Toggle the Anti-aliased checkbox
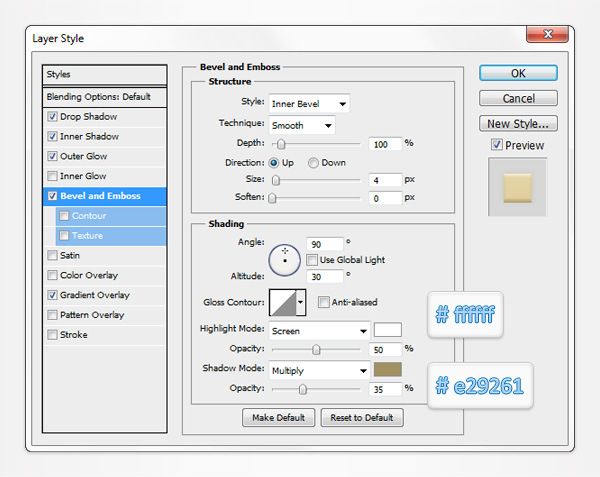The width and height of the screenshot is (600, 477). coord(324,302)
